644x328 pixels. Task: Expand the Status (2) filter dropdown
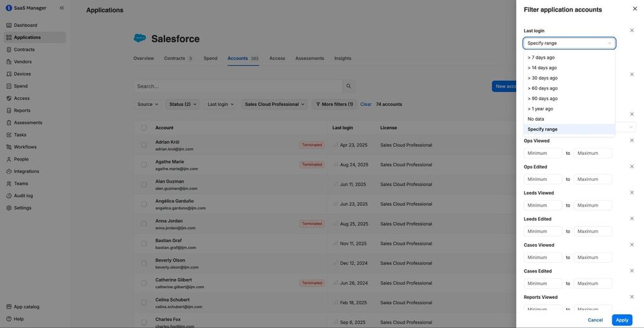pyautogui.click(x=183, y=104)
